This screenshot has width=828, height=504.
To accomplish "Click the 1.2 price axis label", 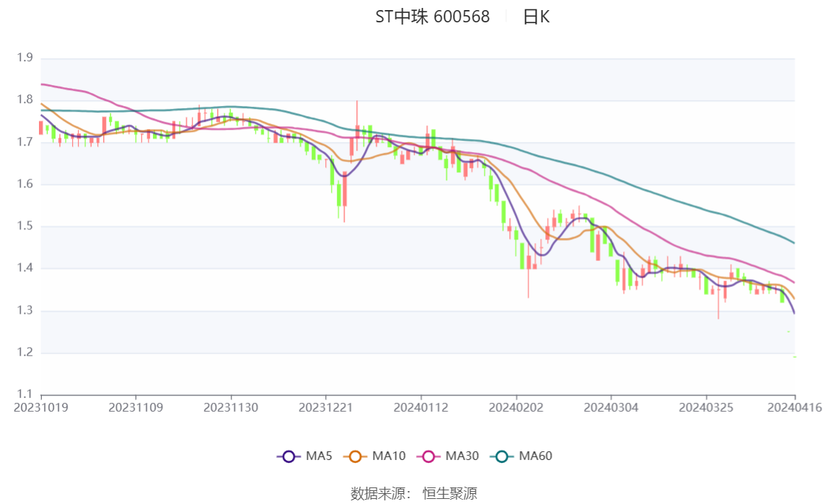I will click(x=25, y=353).
